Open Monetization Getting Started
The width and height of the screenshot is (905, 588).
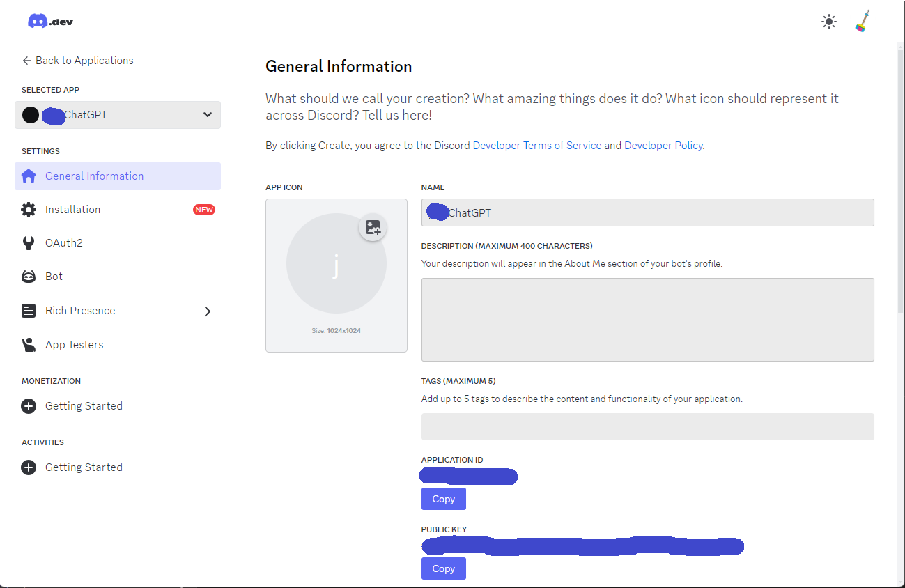pos(118,406)
